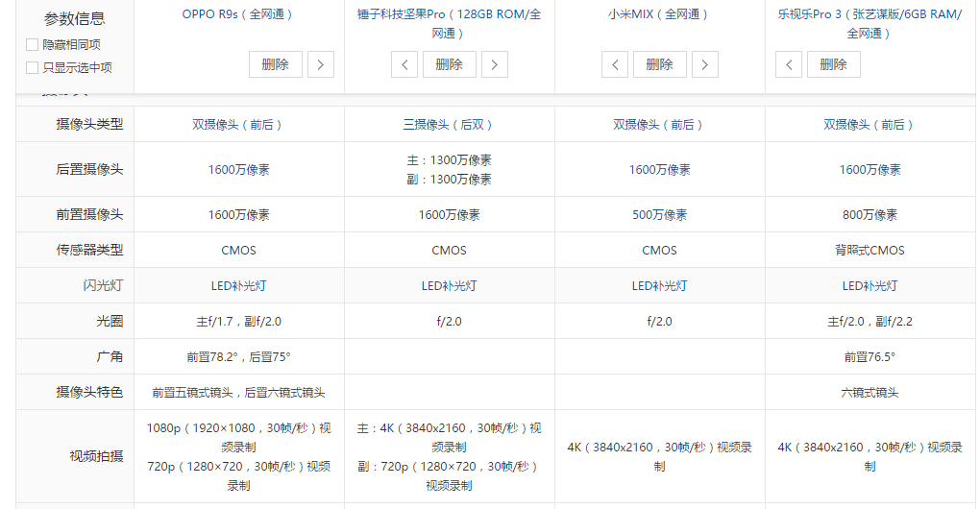Move 锤子科技坚果Pro column right with arrow
Image resolution: width=980 pixels, height=509 pixels.
(x=495, y=64)
